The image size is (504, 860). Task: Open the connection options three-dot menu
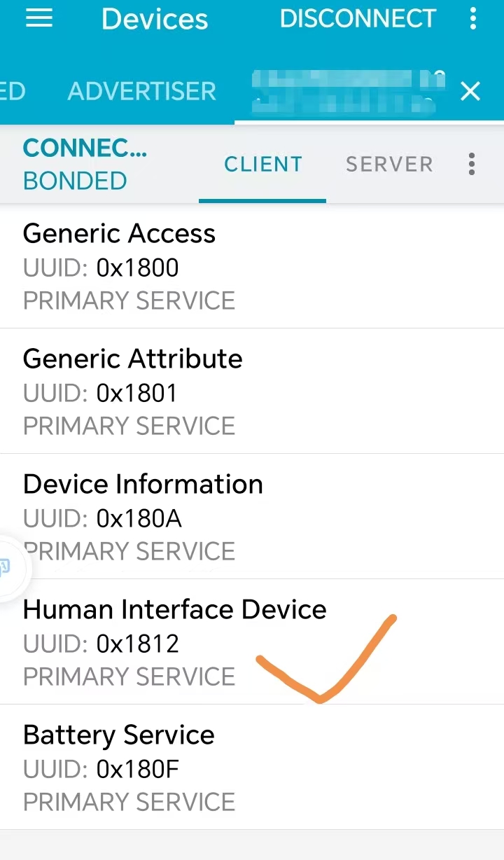tap(472, 164)
